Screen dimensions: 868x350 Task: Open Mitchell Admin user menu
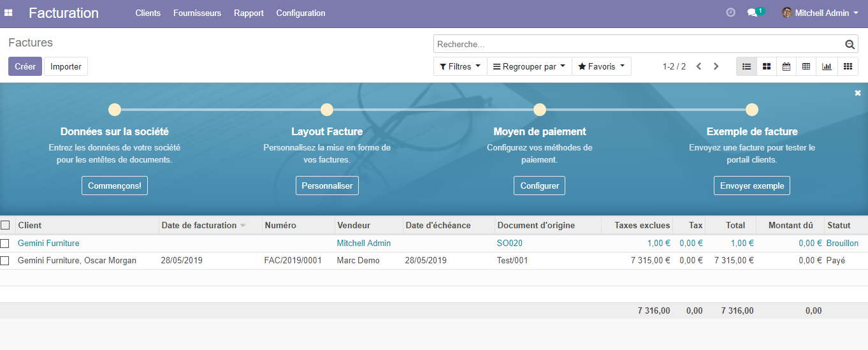821,13
